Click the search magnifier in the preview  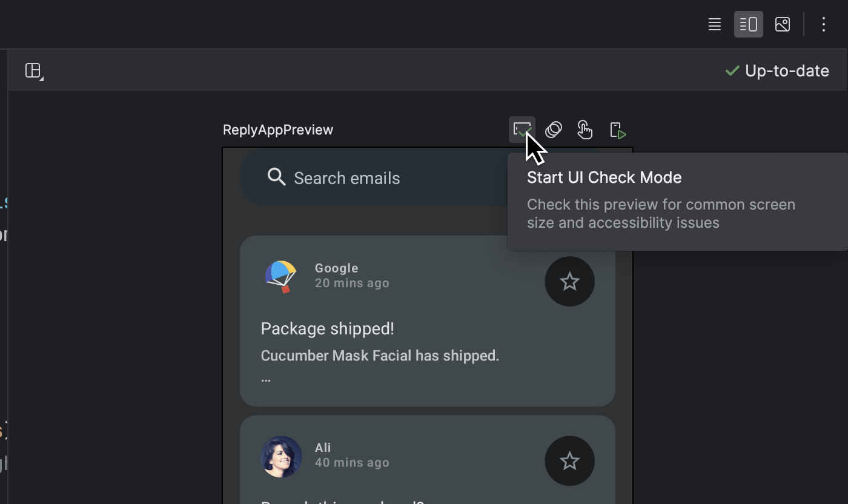[276, 177]
